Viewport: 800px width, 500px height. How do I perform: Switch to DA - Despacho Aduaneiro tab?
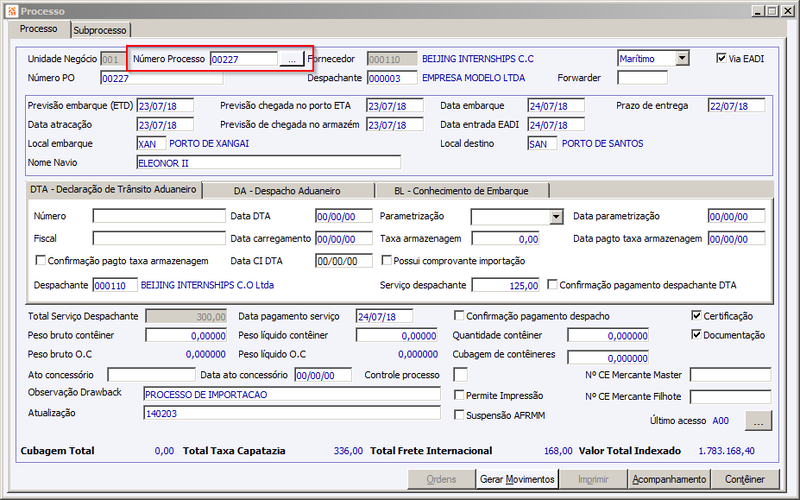(287, 191)
